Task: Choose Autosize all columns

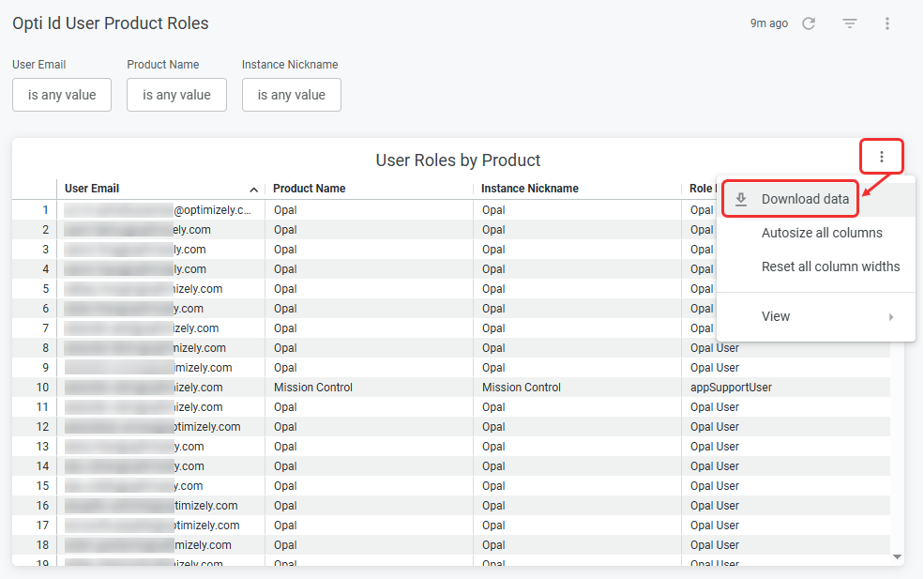Action: 822,233
